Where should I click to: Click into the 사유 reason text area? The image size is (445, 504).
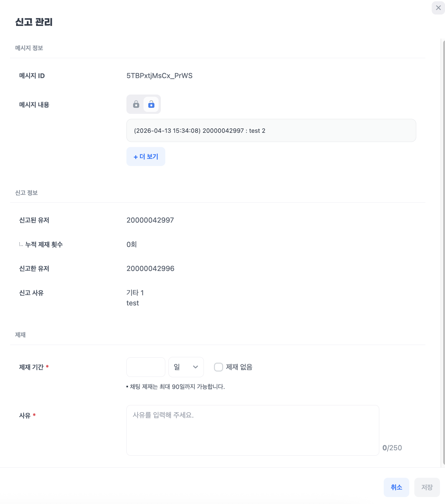click(x=253, y=430)
